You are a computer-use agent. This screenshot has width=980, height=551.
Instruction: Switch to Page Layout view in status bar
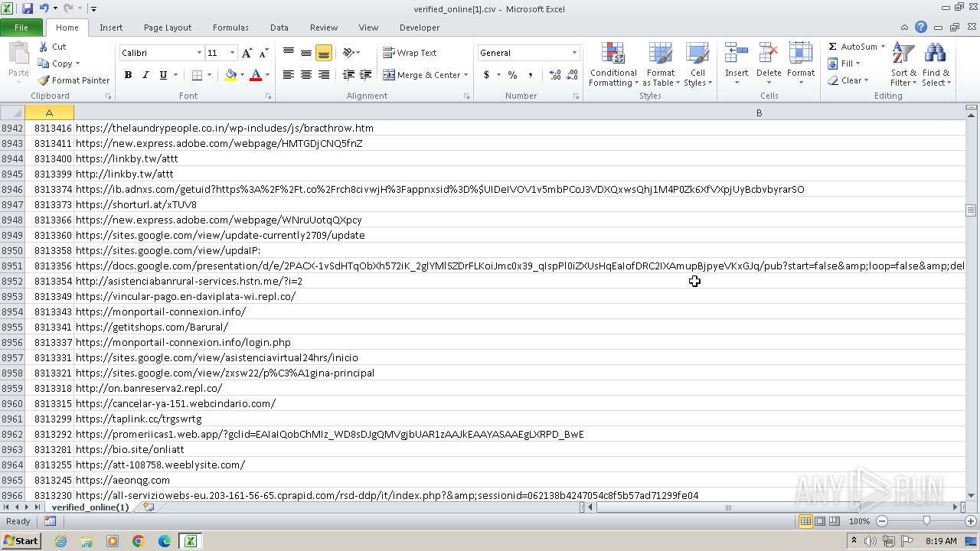[820, 521]
